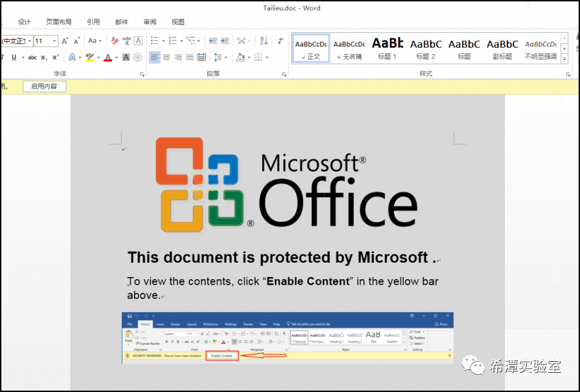580x392 pixels.
Task: Switch to the 审阅 tab
Action: (150, 22)
